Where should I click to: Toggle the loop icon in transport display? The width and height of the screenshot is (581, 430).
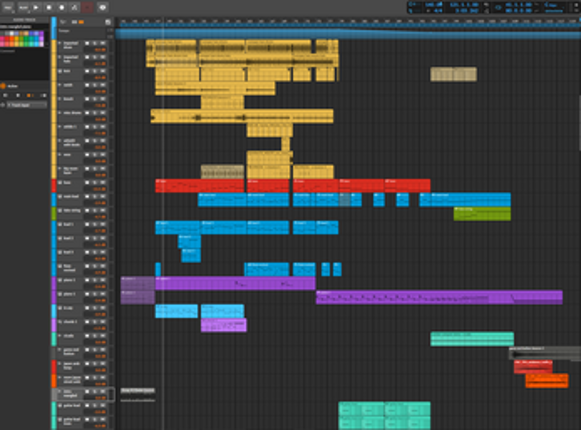[498, 7]
